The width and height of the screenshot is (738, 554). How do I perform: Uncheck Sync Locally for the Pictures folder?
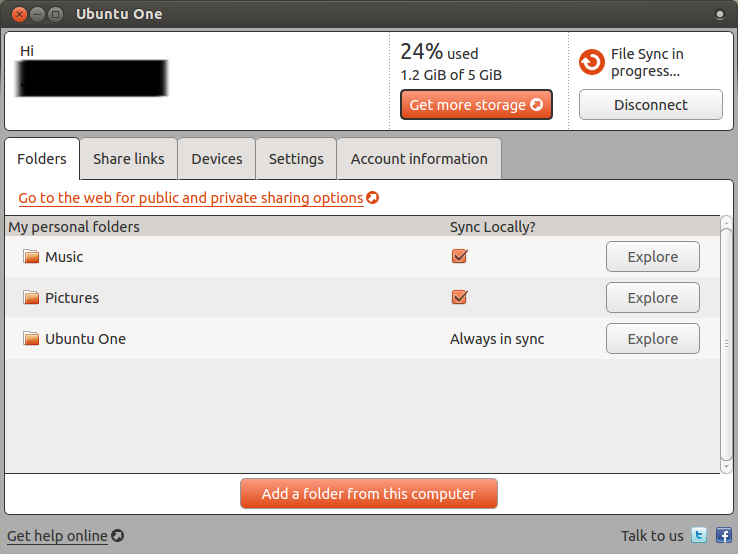point(460,298)
